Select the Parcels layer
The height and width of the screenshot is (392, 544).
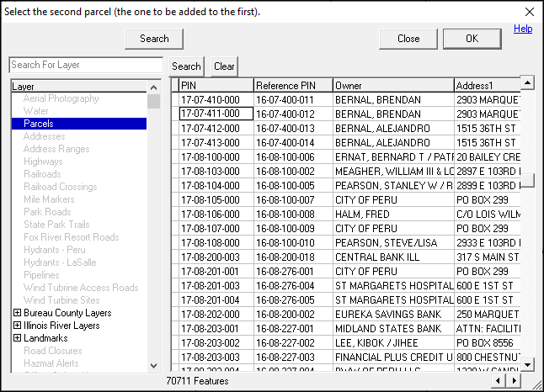click(x=39, y=124)
